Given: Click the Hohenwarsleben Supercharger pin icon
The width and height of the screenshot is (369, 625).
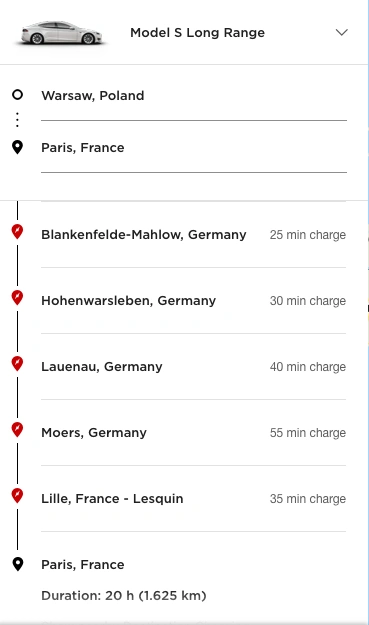Looking at the screenshot, I should [17, 298].
